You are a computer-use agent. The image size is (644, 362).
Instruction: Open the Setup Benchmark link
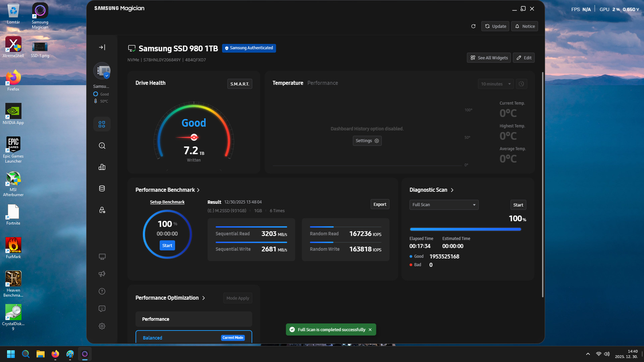click(x=167, y=202)
